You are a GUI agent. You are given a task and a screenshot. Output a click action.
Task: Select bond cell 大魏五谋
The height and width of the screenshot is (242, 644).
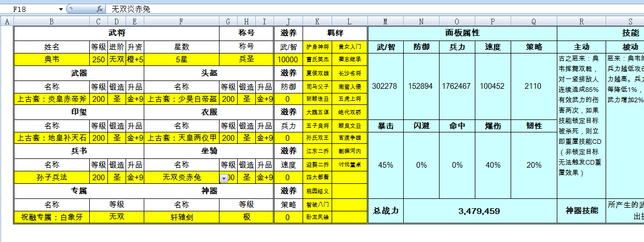click(318, 112)
